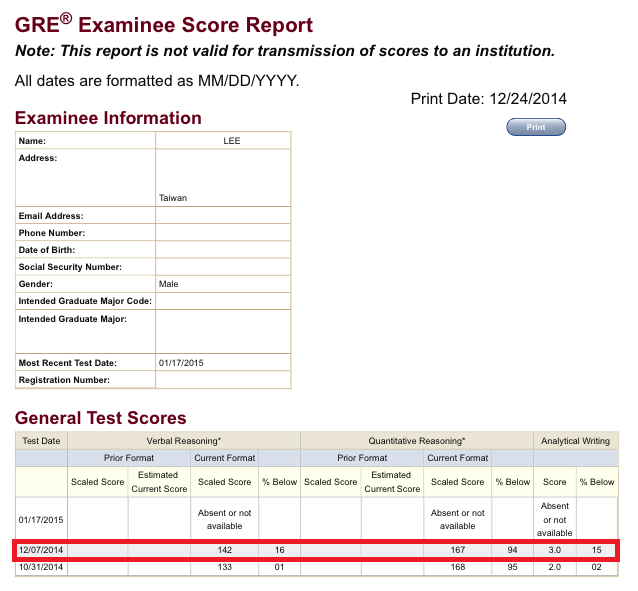638x591 pixels.
Task: Click the Email Address: label
Action: click(x=51, y=216)
